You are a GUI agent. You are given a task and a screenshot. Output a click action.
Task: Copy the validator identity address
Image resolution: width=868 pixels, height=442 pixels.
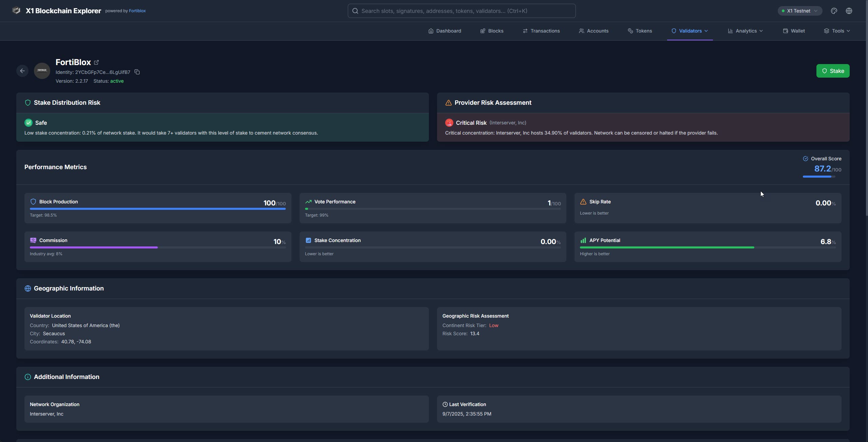(x=137, y=72)
